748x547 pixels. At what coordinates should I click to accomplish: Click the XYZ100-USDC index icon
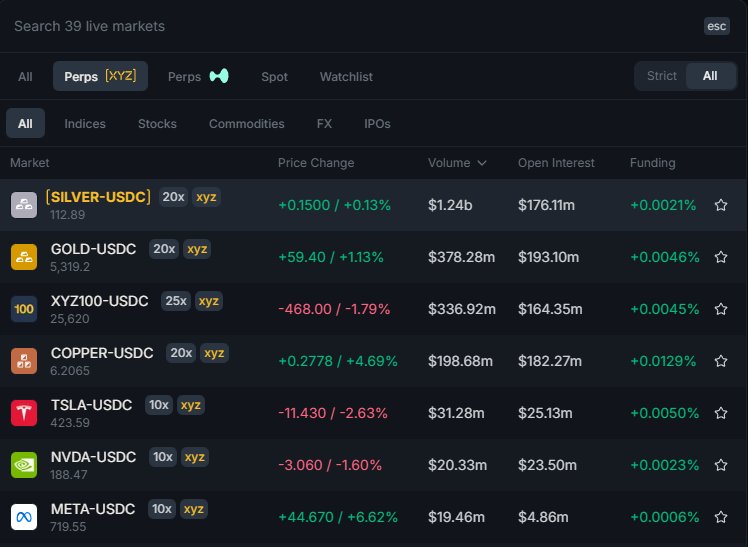(x=24, y=309)
